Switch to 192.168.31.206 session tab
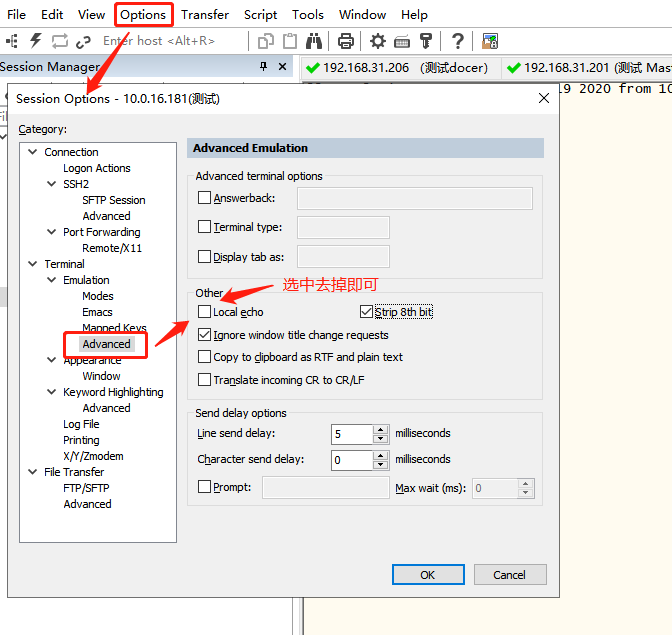The image size is (672, 635). pos(401,68)
